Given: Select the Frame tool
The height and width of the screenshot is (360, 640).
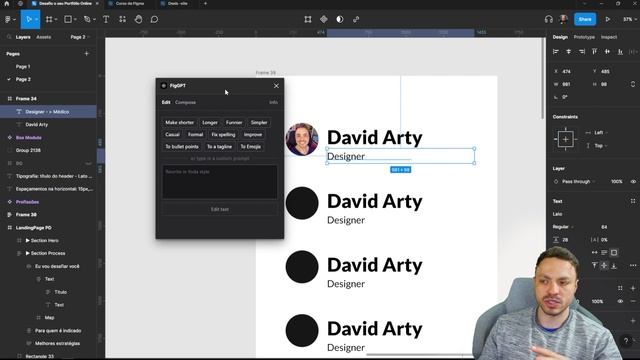Looking at the screenshot, I should click(x=49, y=19).
